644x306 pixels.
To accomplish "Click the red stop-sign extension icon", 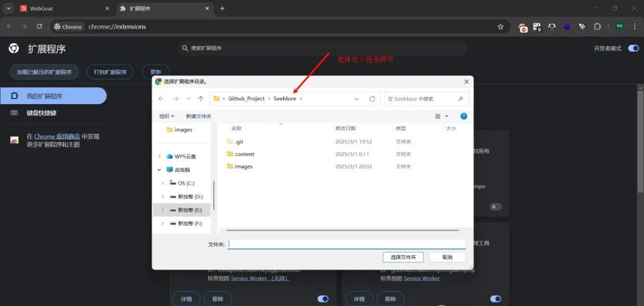I will (524, 27).
